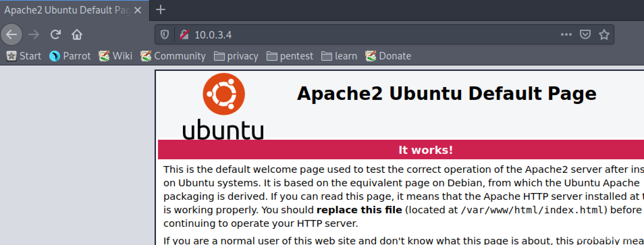
Task: Go to the browser Home page
Action: [77, 34]
